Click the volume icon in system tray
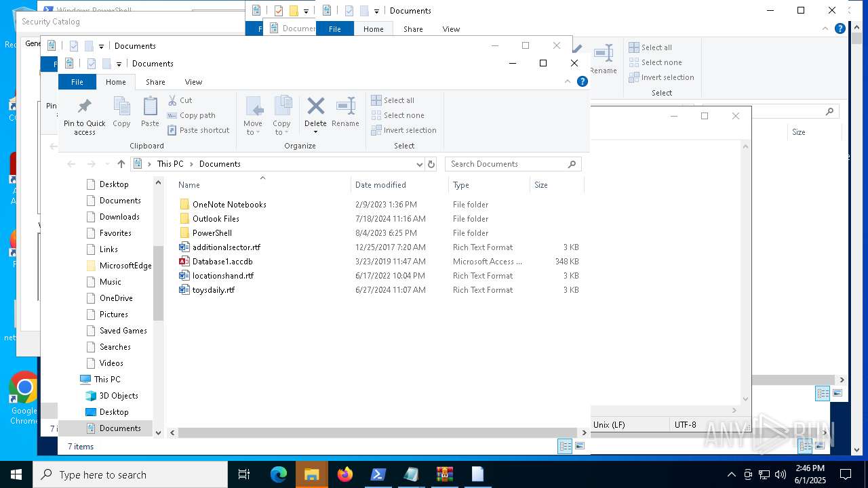 point(781,474)
